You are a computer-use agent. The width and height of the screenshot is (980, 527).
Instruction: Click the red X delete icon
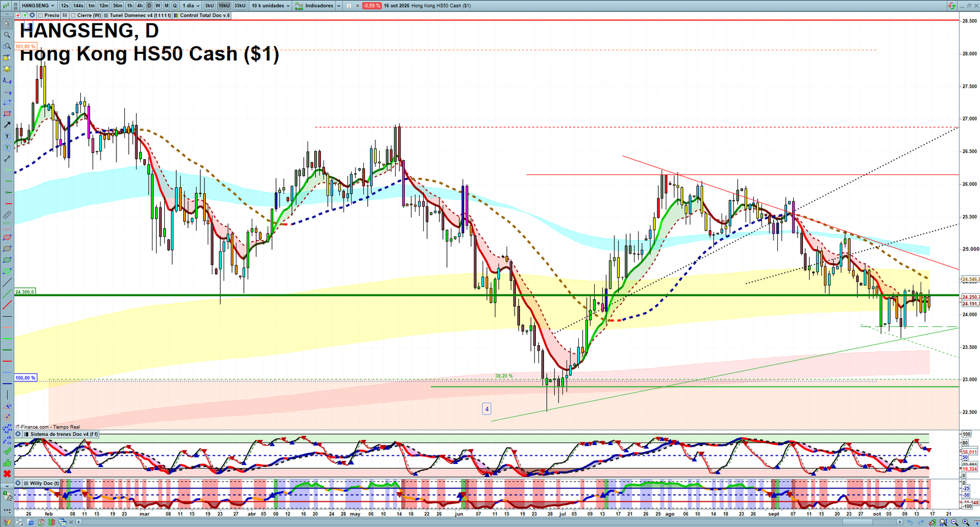coord(7,474)
